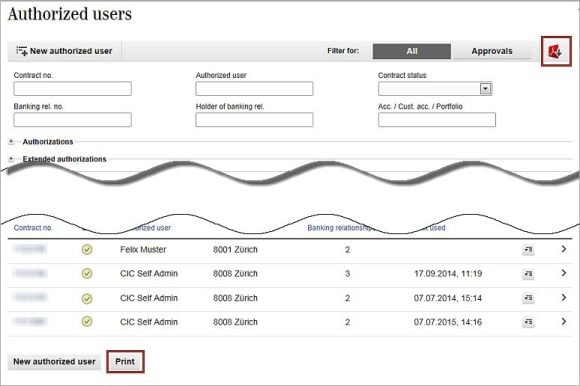
Task: Click status check icon in 17.09.2014 row
Action: coord(87,274)
